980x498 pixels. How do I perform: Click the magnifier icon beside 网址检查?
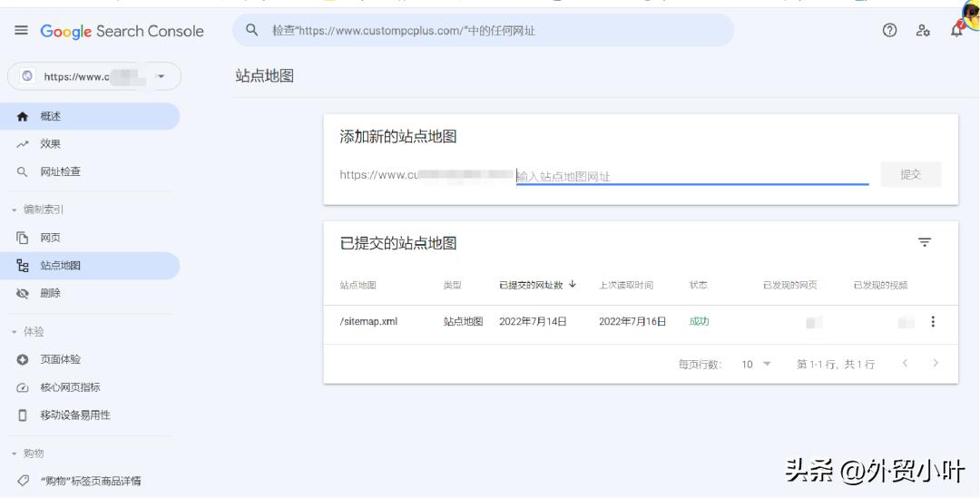tap(23, 171)
